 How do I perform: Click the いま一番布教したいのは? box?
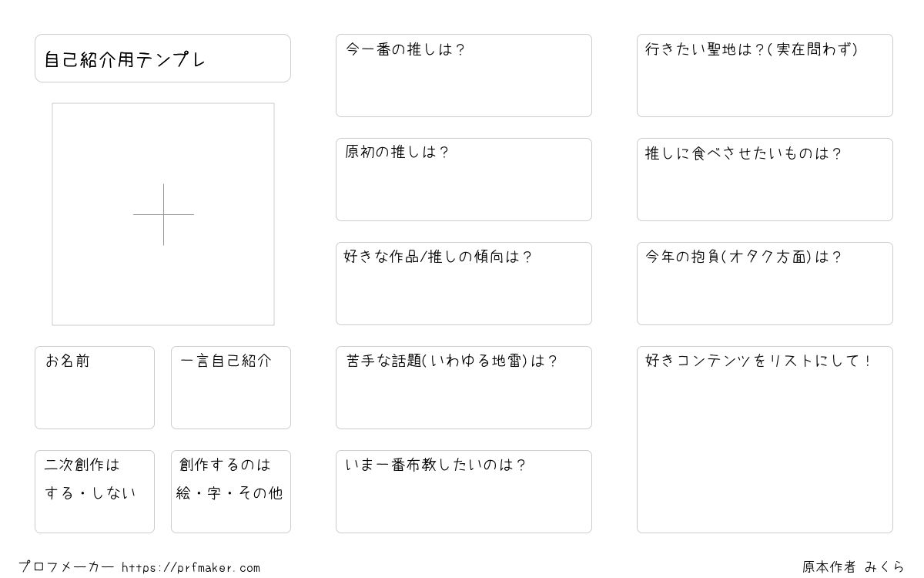click(464, 492)
